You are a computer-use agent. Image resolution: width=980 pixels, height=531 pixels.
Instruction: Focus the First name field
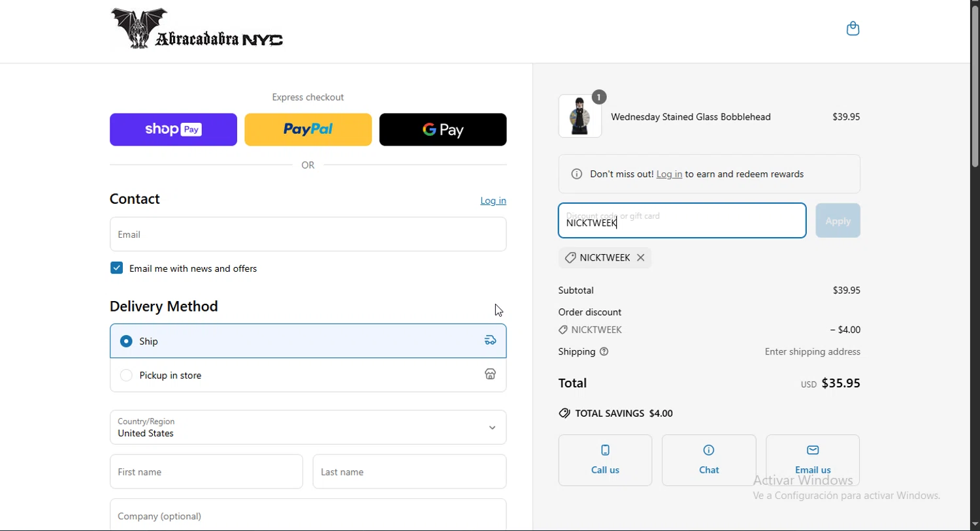(x=206, y=472)
